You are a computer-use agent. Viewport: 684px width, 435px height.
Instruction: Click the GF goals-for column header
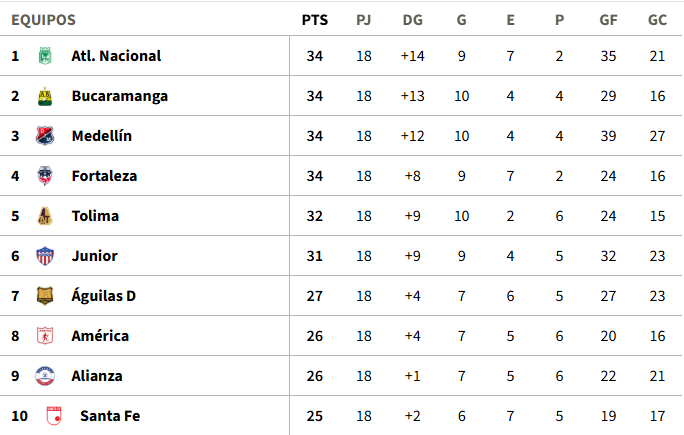(608, 19)
